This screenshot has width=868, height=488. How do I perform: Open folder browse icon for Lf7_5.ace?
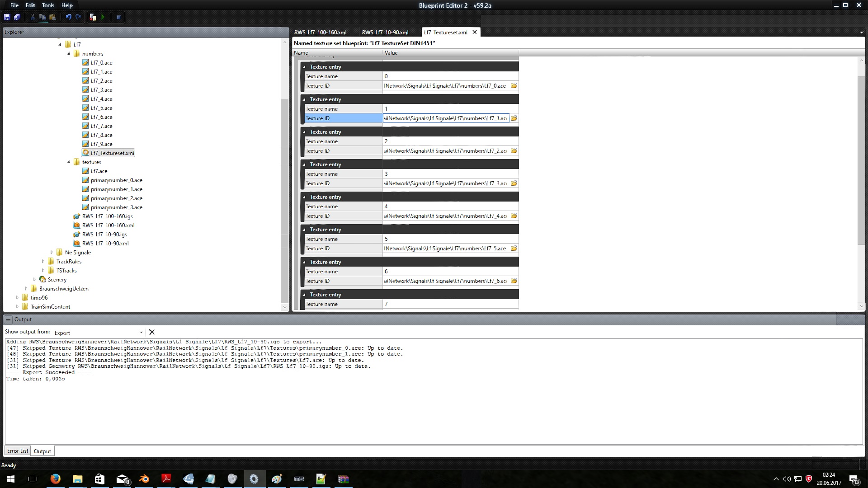click(x=514, y=249)
